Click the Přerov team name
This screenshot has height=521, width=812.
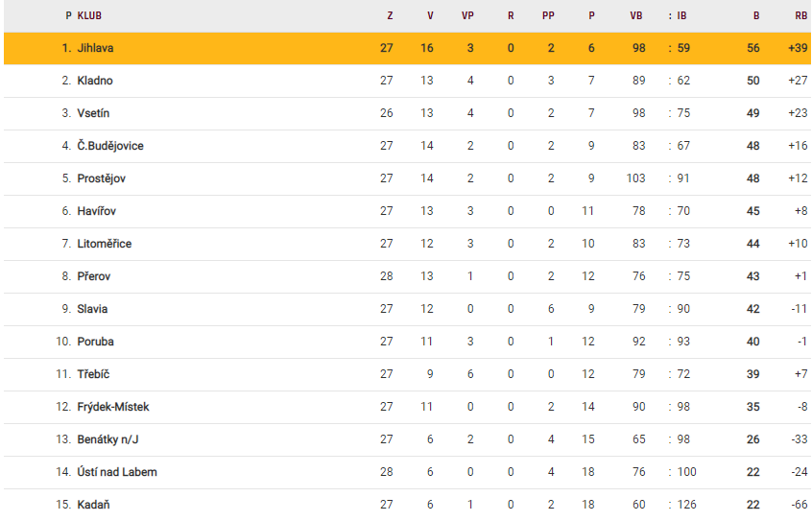pos(95,276)
